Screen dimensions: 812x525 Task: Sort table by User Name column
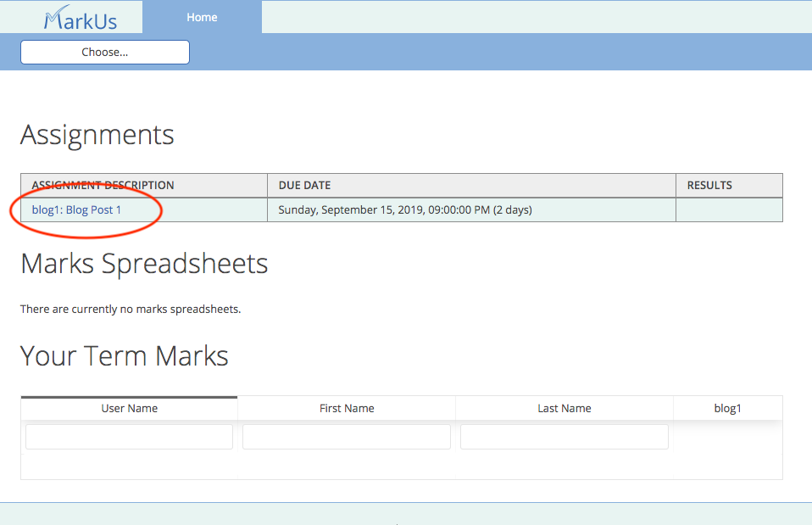[130, 409]
